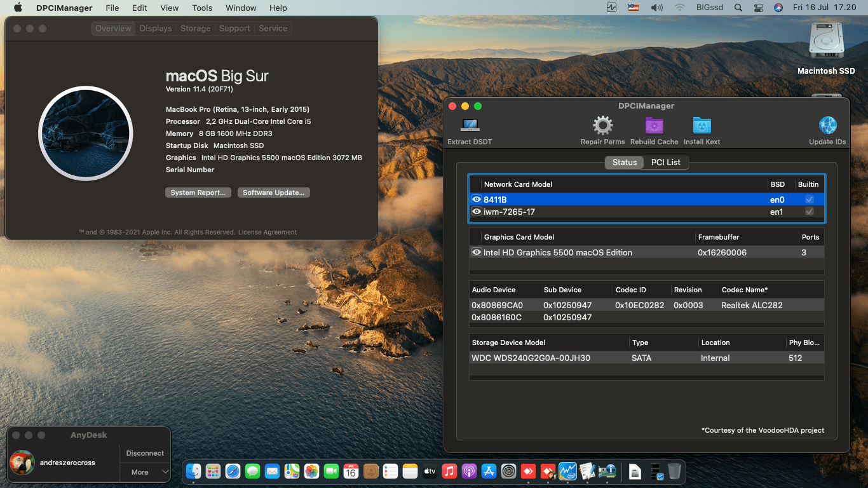Open Messages app in Dock
This screenshot has height=488, width=868.
[x=252, y=471]
